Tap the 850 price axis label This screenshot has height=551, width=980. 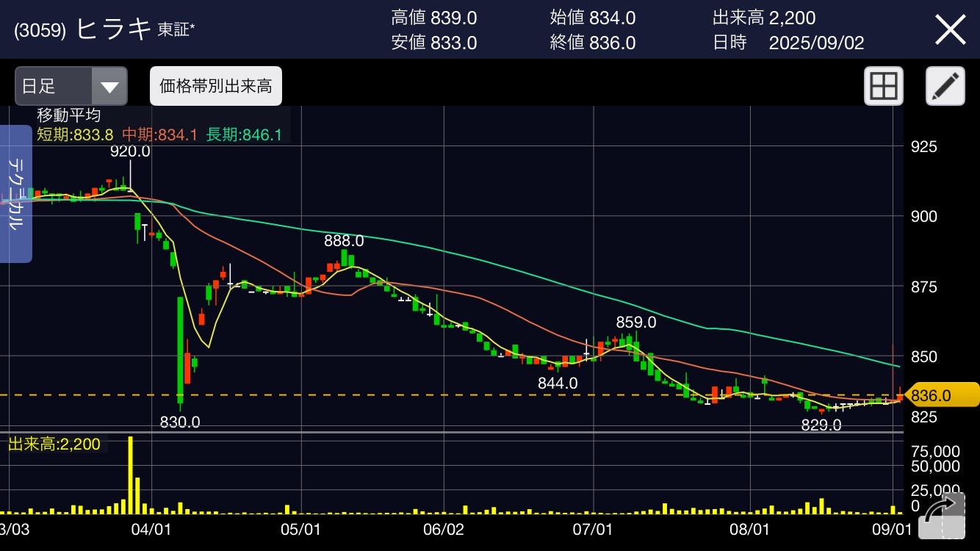pos(924,357)
